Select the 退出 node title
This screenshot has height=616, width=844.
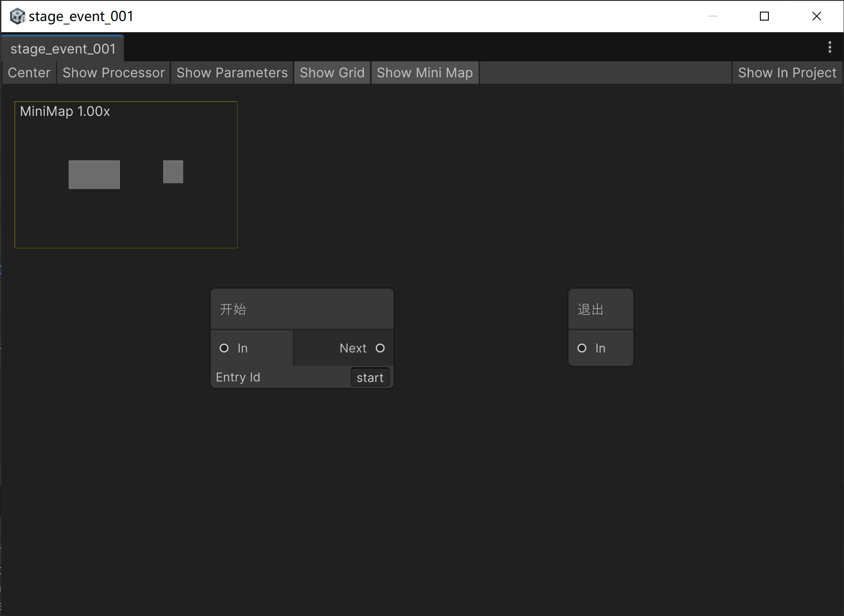(x=590, y=309)
